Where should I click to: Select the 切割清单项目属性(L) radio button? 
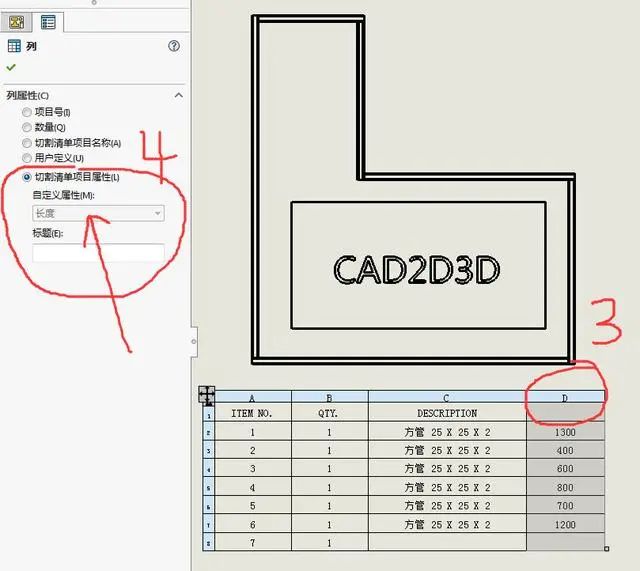pos(27,177)
